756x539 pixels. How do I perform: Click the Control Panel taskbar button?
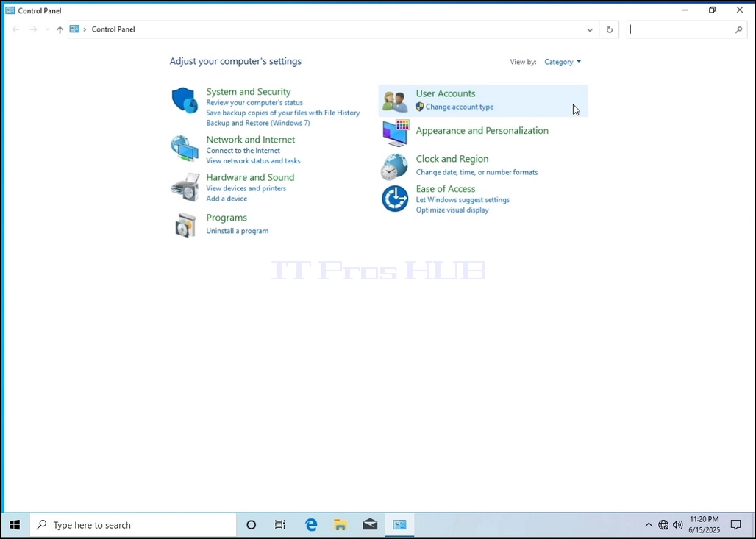point(399,525)
